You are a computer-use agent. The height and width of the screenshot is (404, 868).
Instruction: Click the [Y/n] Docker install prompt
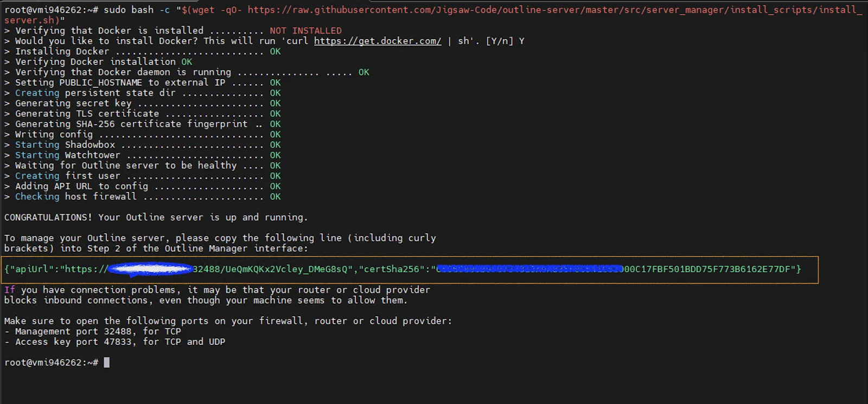[500, 41]
